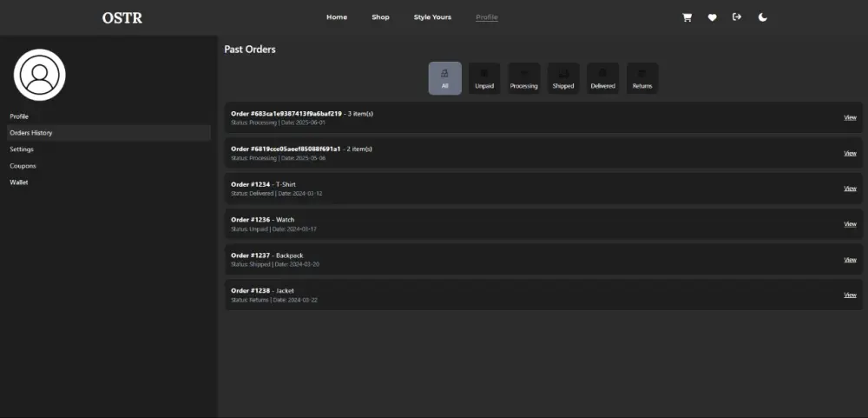The width and height of the screenshot is (868, 418).
Task: View order #1237 Backpack
Action: pos(850,260)
